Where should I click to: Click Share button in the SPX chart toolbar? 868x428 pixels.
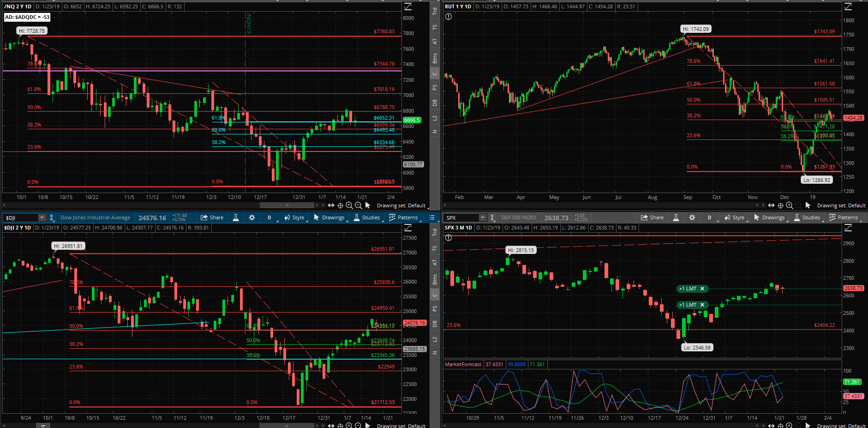click(652, 217)
